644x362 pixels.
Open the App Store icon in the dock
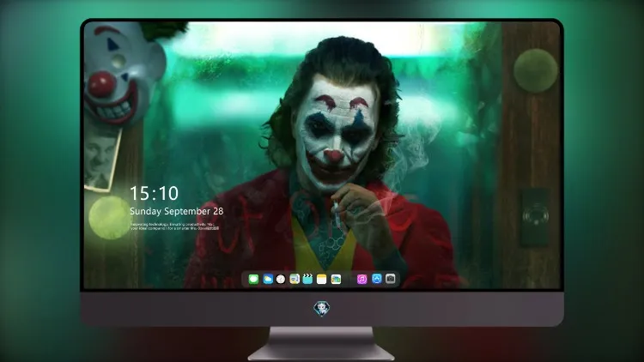pyautogui.click(x=377, y=279)
